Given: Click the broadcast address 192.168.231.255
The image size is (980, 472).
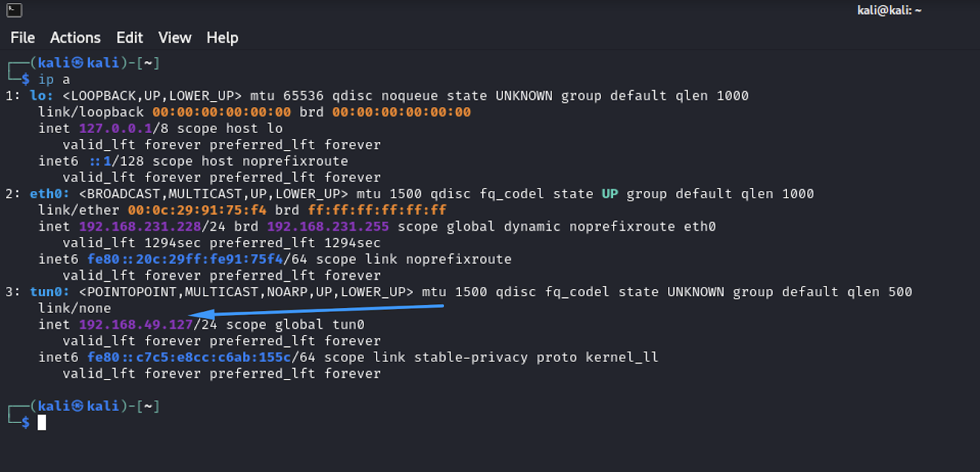Looking at the screenshot, I should (x=328, y=227).
